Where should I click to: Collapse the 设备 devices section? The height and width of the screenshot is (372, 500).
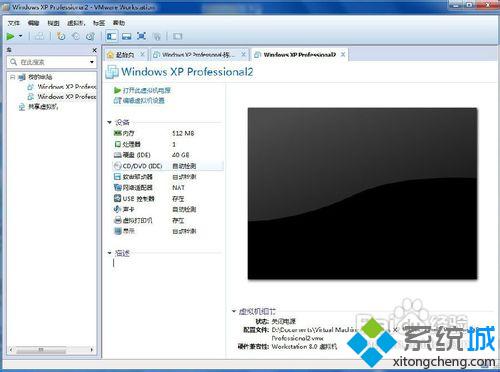(x=109, y=122)
